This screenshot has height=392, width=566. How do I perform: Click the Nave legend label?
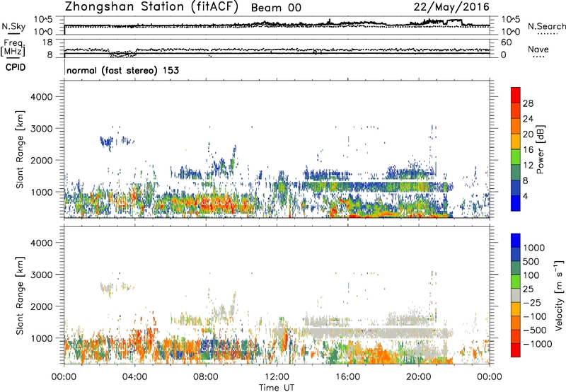coord(538,49)
